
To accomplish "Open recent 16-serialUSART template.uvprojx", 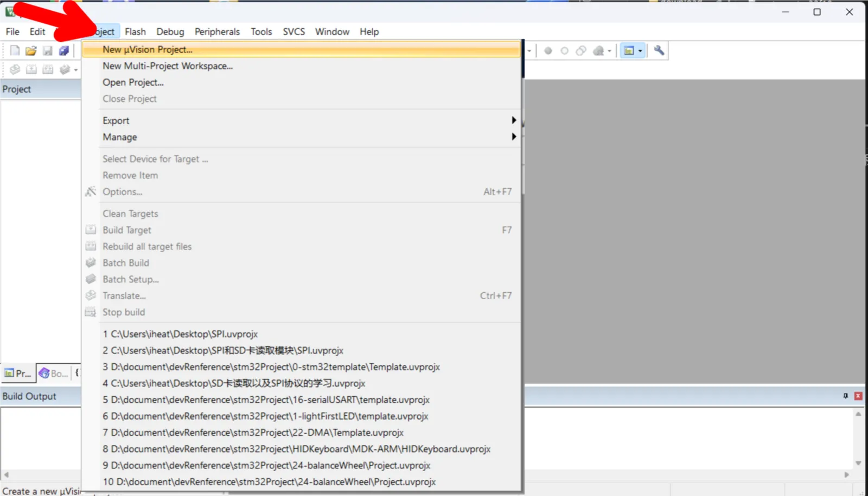I will pos(301,400).
